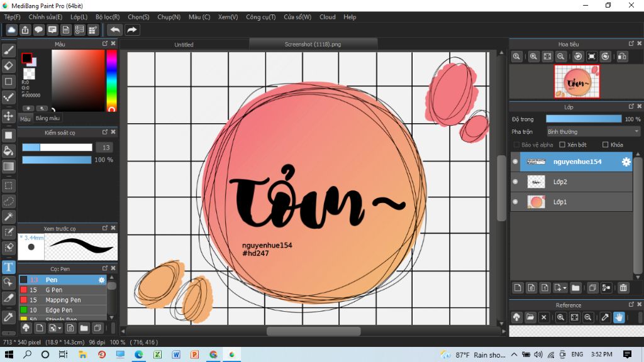Open the Chỉnh sửa(E) menu

pyautogui.click(x=45, y=17)
